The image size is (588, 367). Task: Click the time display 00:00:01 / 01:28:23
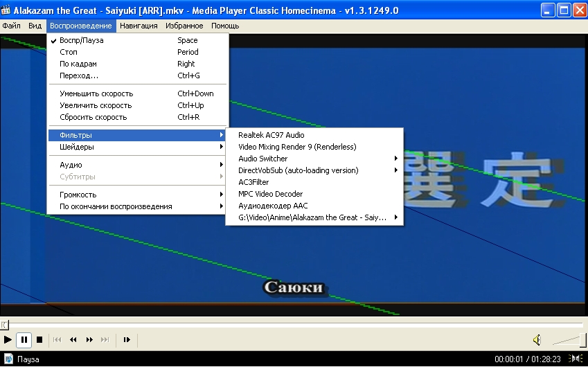[527, 359]
